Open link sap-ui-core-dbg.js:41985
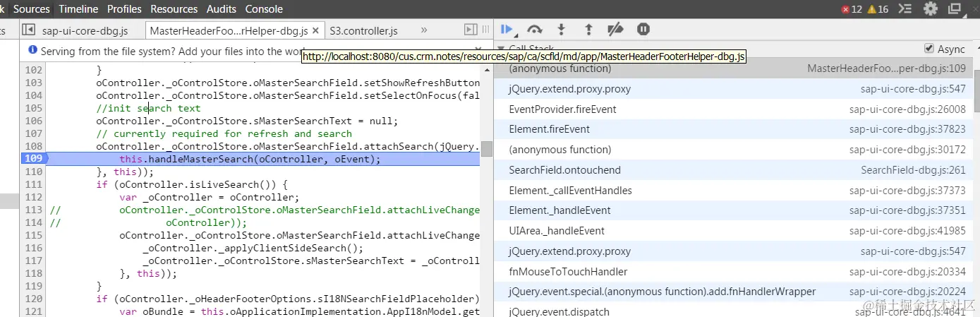 pyautogui.click(x=907, y=231)
